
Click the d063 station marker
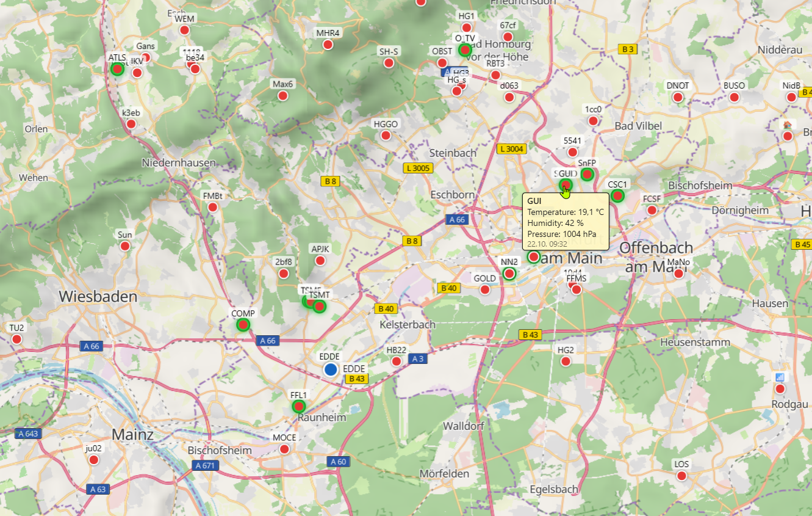click(x=509, y=97)
